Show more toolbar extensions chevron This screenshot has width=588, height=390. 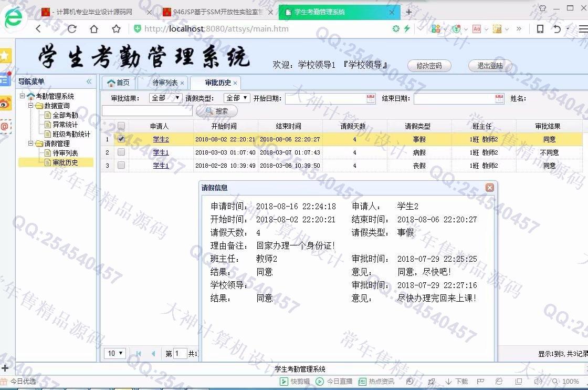[519, 28]
